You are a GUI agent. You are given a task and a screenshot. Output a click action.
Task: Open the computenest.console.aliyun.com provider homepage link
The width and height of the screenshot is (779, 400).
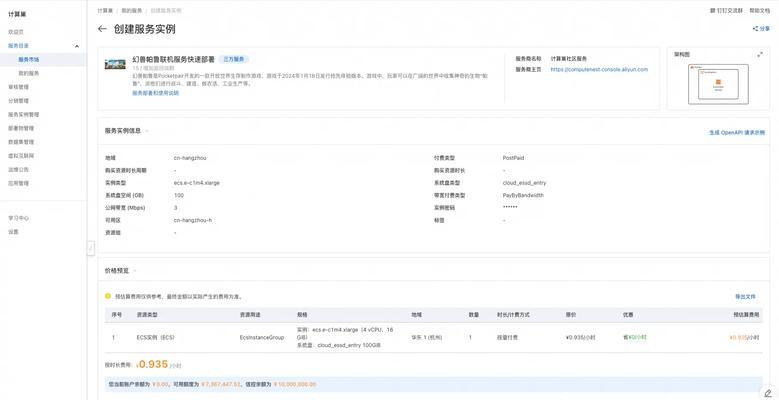pyautogui.click(x=599, y=70)
